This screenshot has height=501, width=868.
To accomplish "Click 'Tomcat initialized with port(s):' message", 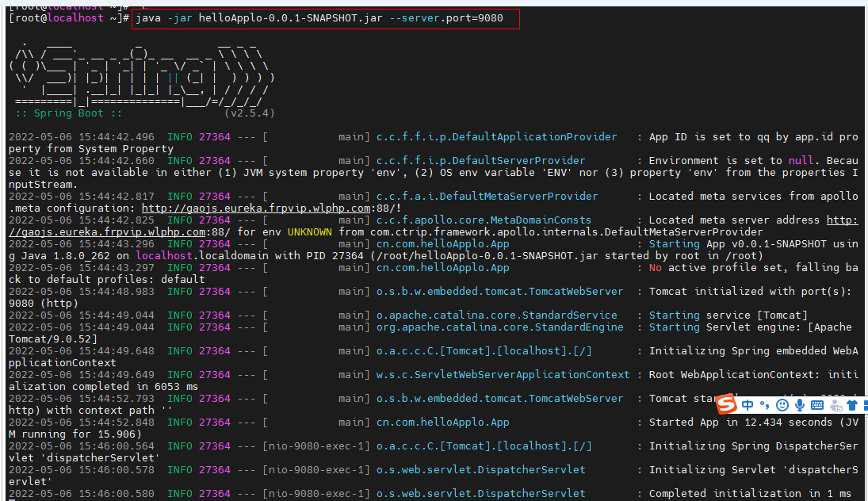I will pyautogui.click(x=750, y=291).
